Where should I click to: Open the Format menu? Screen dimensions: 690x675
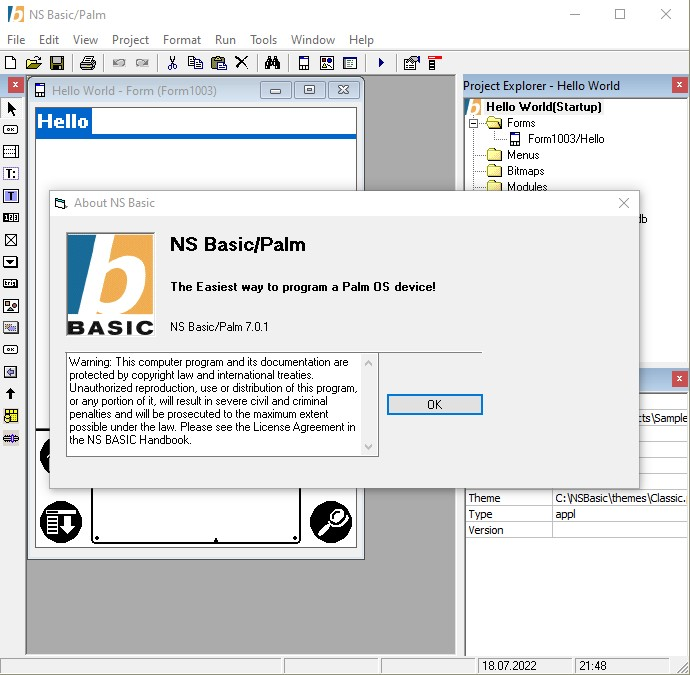click(182, 40)
